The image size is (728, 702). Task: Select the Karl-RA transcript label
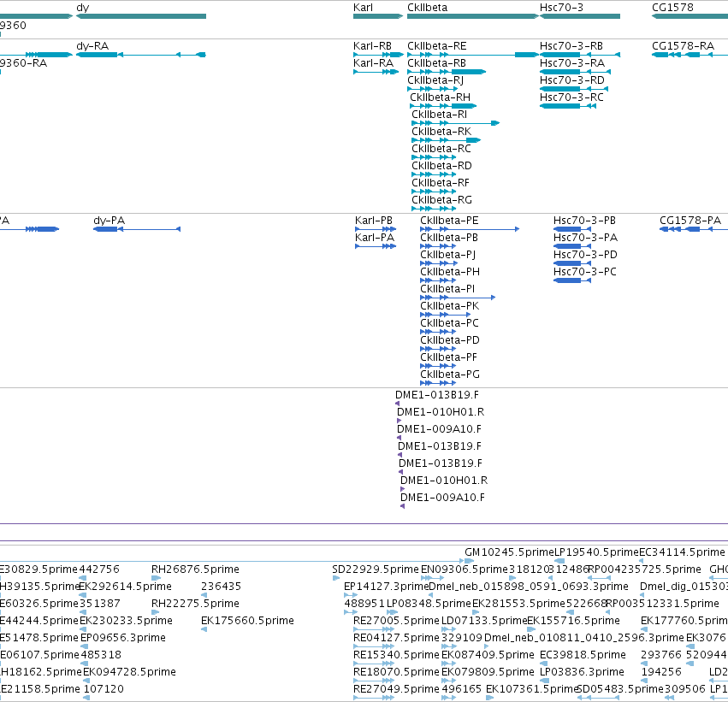tap(373, 63)
